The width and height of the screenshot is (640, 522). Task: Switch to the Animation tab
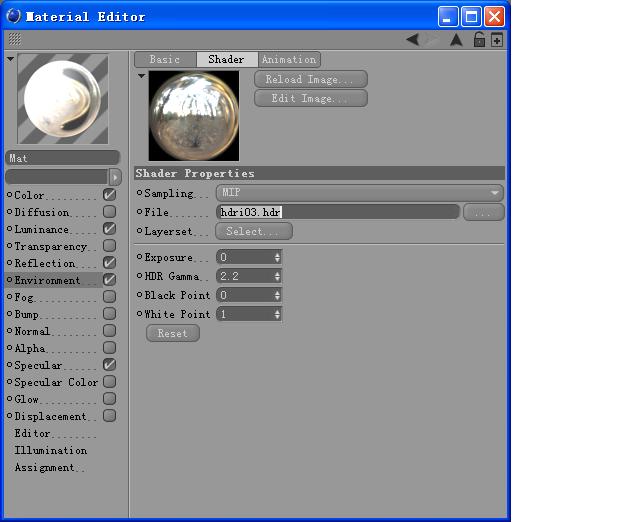pyautogui.click(x=289, y=60)
